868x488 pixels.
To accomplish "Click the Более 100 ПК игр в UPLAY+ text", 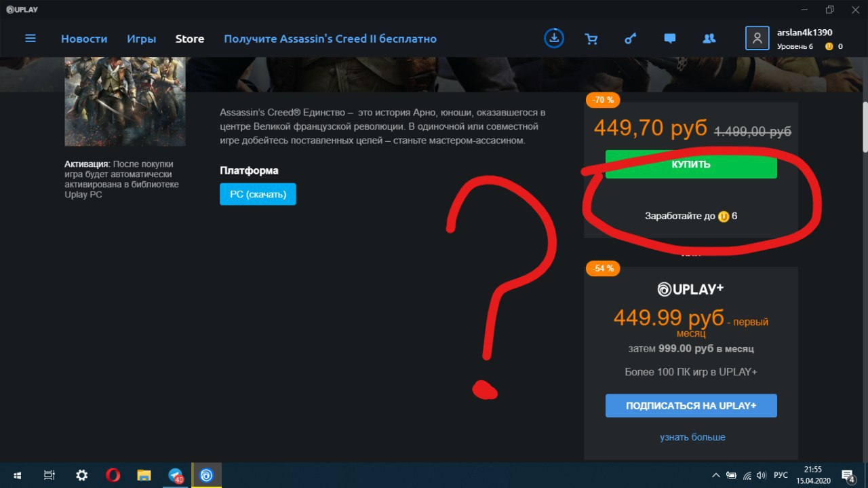I will 691,372.
